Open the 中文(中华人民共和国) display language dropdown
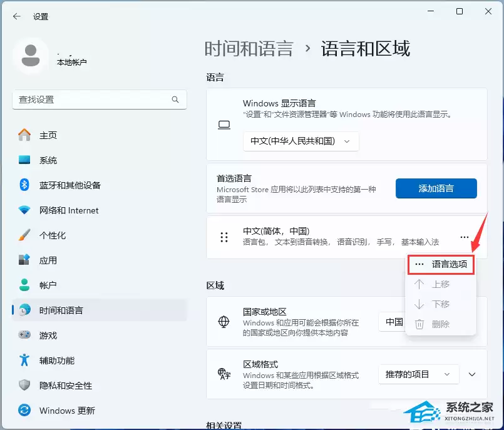504x430 pixels. pos(301,141)
